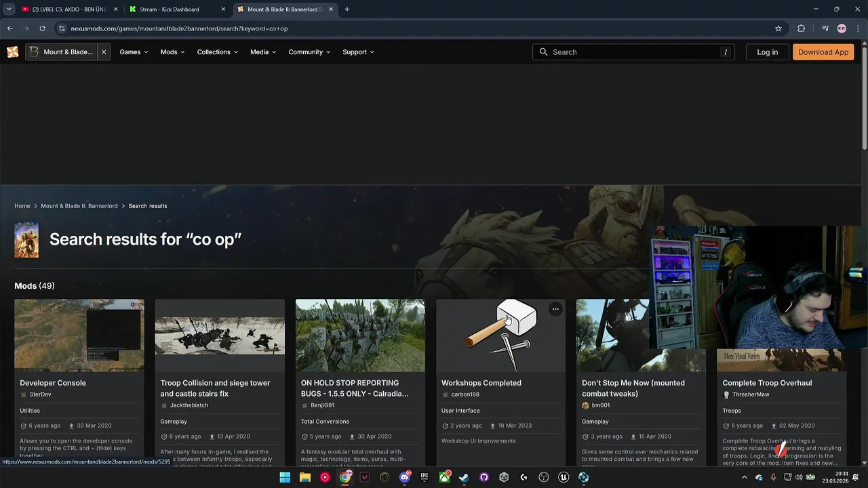
Task: Open Troop Collision and siege tower mod
Action: 215,388
